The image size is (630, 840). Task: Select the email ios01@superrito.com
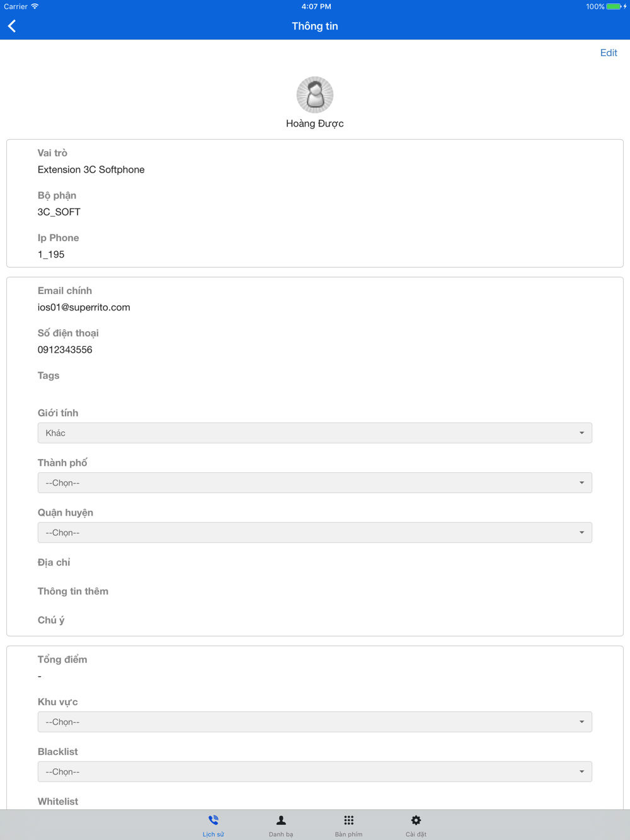[84, 307]
